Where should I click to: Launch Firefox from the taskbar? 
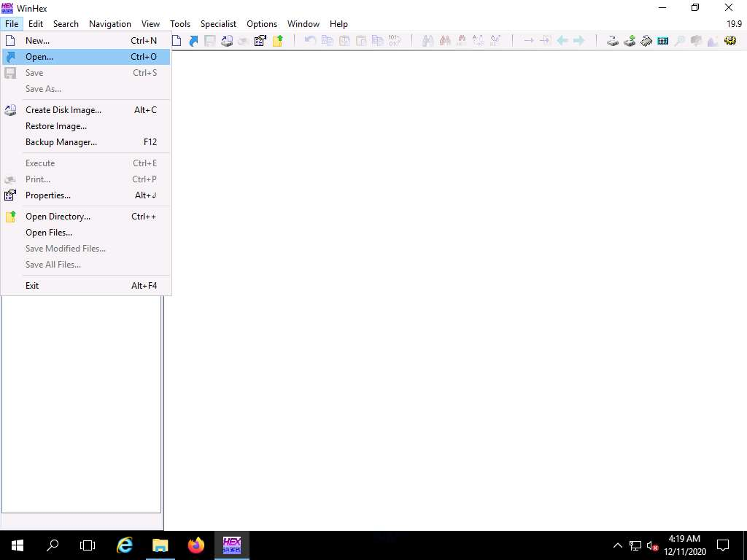tap(196, 545)
